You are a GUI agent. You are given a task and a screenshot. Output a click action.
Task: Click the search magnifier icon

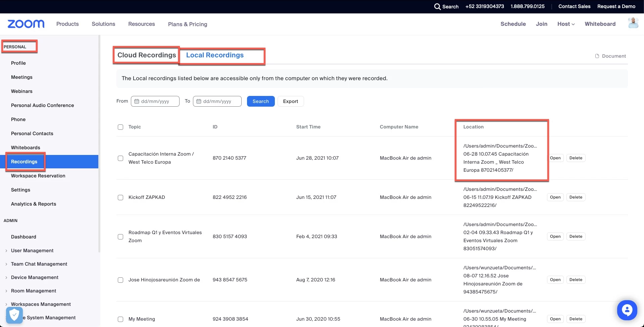[437, 6]
